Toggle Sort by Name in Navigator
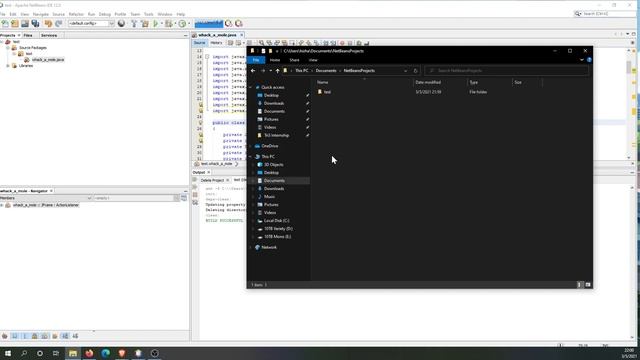The width and height of the screenshot is (640, 360). click(x=65, y=336)
